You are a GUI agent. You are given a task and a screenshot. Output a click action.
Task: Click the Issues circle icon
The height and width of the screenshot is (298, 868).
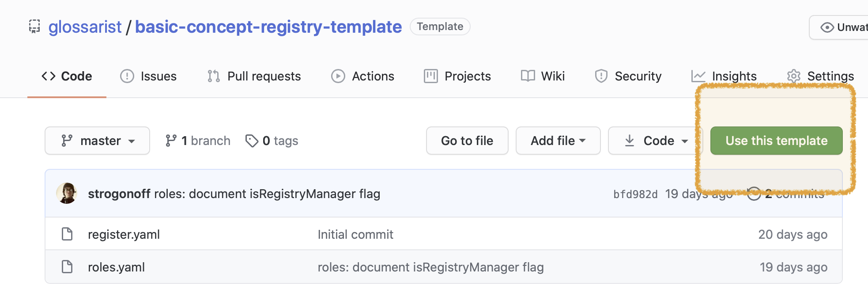pos(127,76)
